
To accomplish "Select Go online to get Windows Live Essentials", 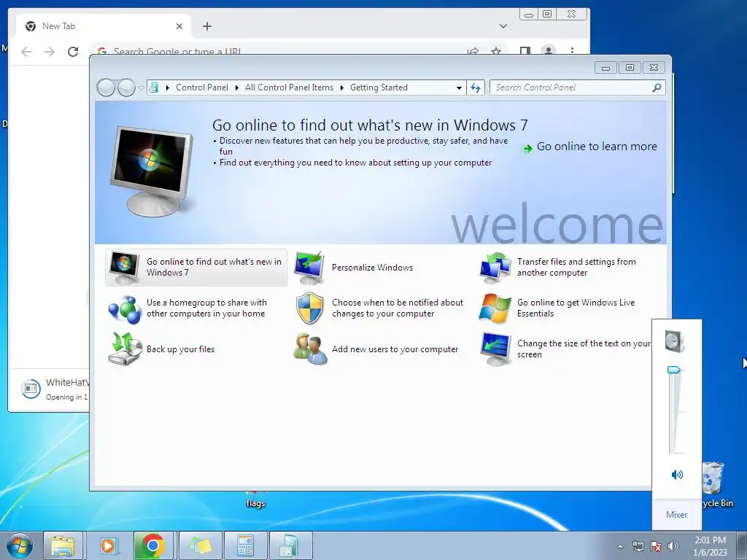I will point(576,308).
